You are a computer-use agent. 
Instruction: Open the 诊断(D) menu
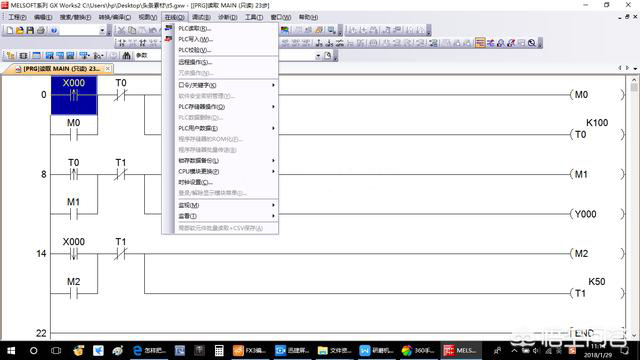[x=227, y=17]
